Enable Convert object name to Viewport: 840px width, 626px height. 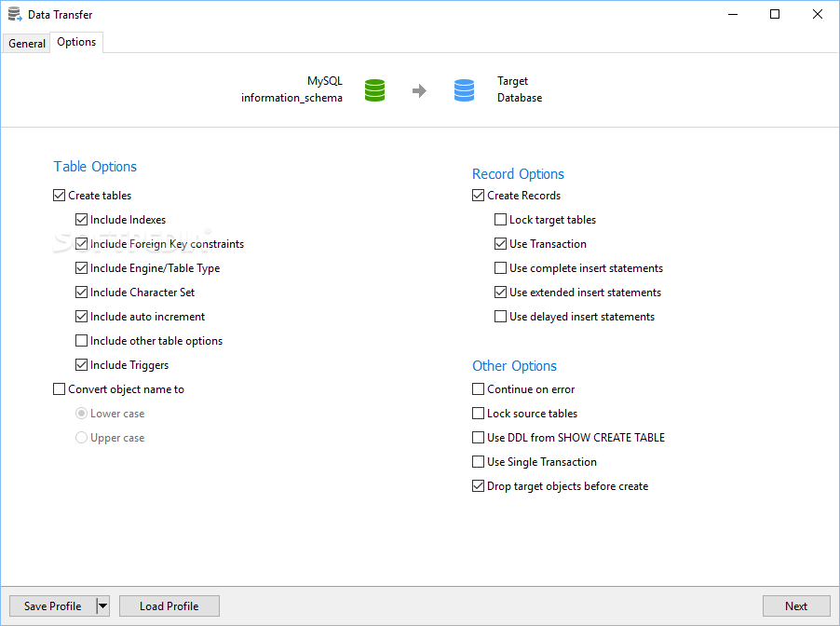click(59, 388)
